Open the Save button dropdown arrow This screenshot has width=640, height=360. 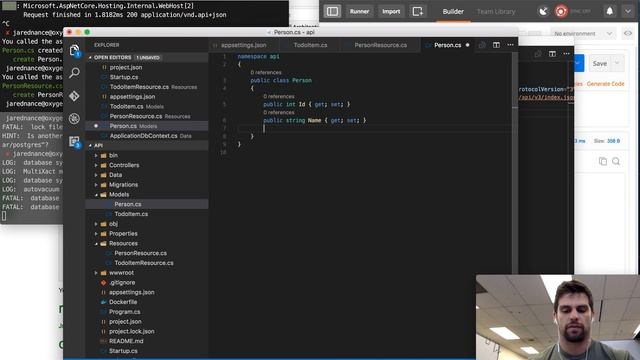click(617, 63)
